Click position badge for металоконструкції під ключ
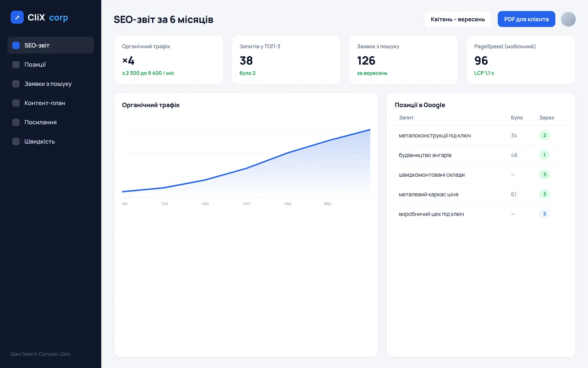This screenshot has height=368, width=588. [545, 135]
